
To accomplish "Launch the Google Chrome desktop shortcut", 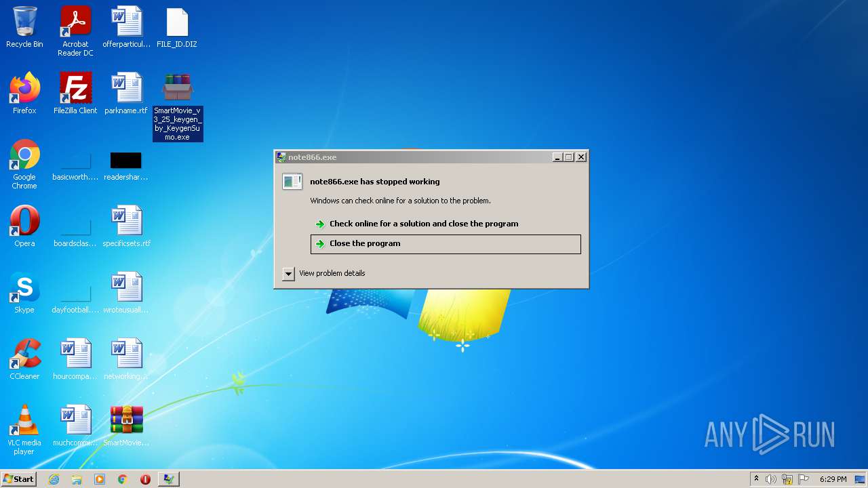I will pos(24,165).
